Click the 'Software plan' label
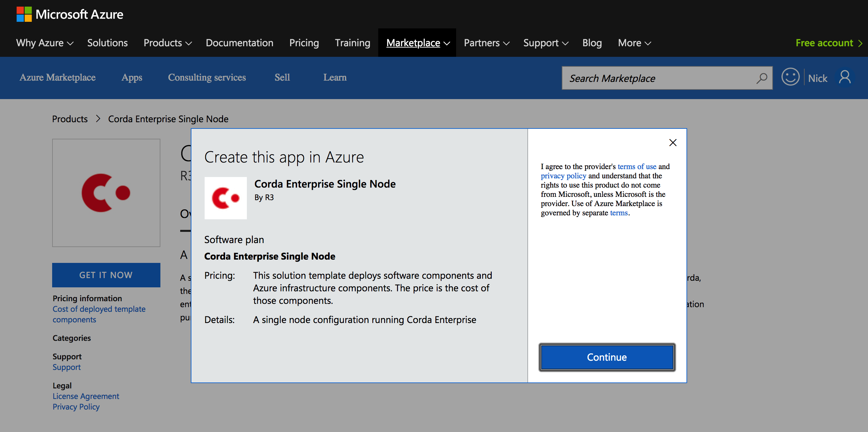The image size is (868, 432). [234, 239]
